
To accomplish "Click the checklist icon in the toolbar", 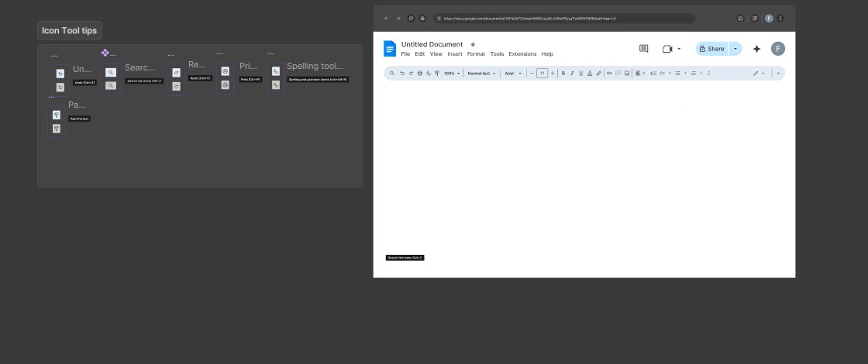I will (662, 73).
